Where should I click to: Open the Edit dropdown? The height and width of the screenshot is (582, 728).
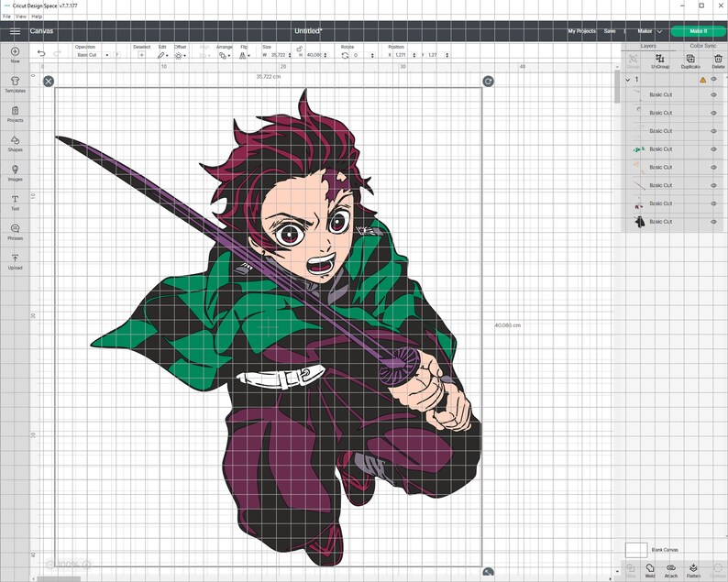[x=162, y=55]
